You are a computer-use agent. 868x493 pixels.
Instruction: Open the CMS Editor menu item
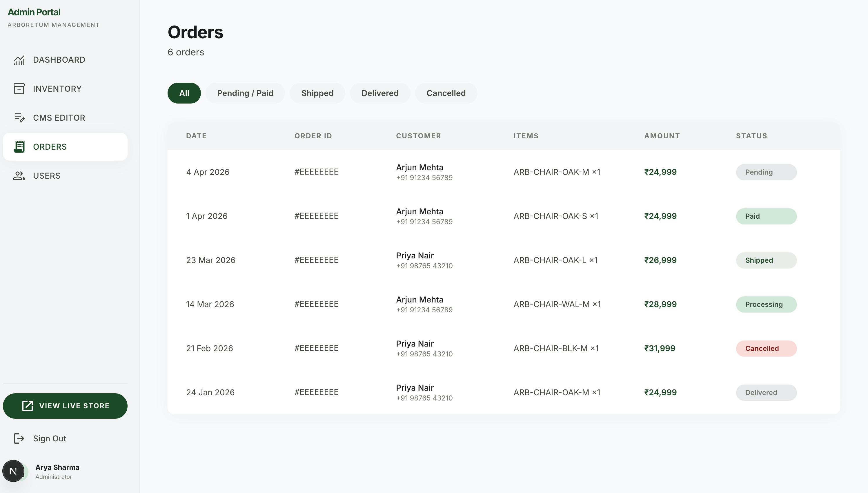click(65, 118)
